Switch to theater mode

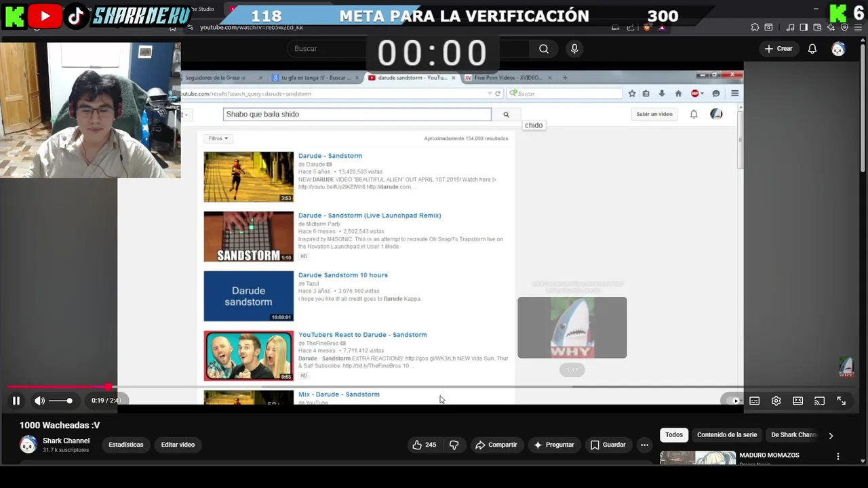[x=797, y=401]
